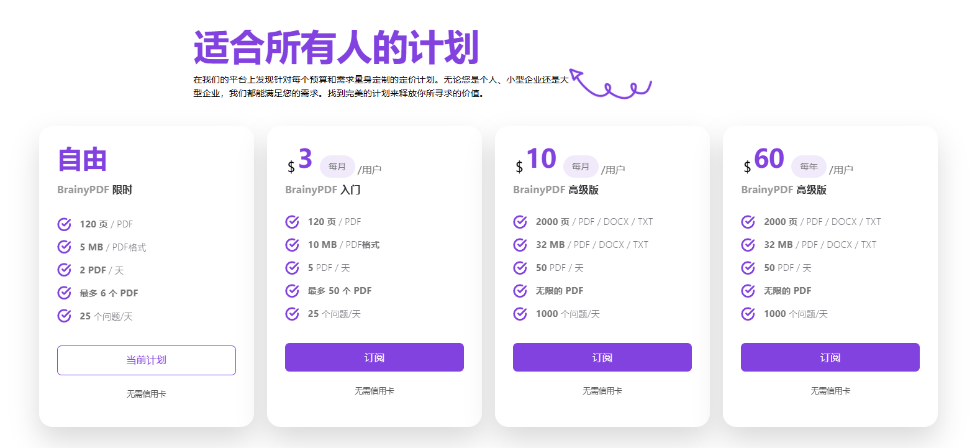Click check icon beside "120 页 / PDF" in 自由 card
Image resolution: width=980 pixels, height=448 pixels.
pyautogui.click(x=65, y=224)
